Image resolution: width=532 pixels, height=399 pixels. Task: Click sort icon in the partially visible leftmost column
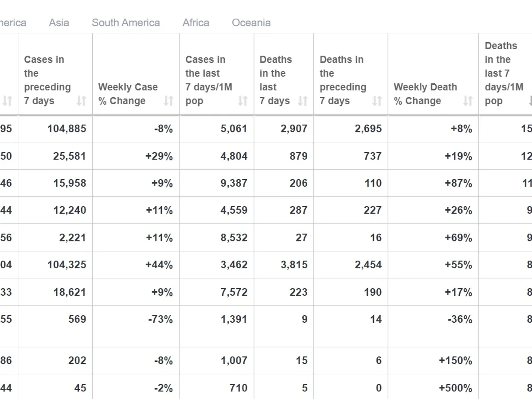[x=8, y=101]
